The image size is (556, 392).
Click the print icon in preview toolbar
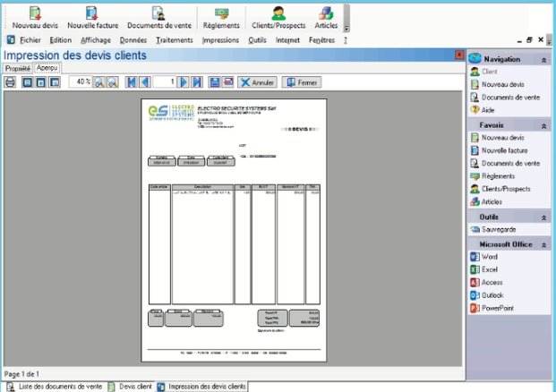(11, 82)
